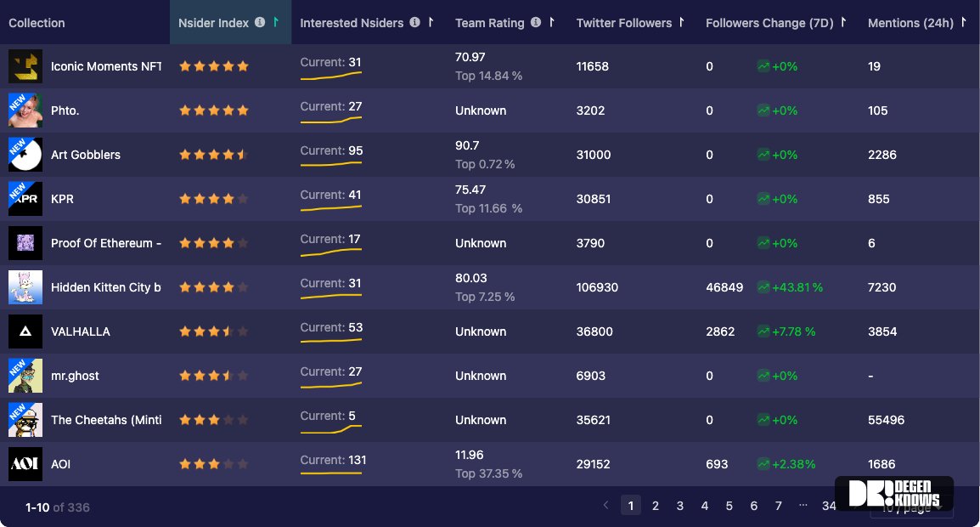Open mr.ghost collection thumbnail

pos(25,376)
